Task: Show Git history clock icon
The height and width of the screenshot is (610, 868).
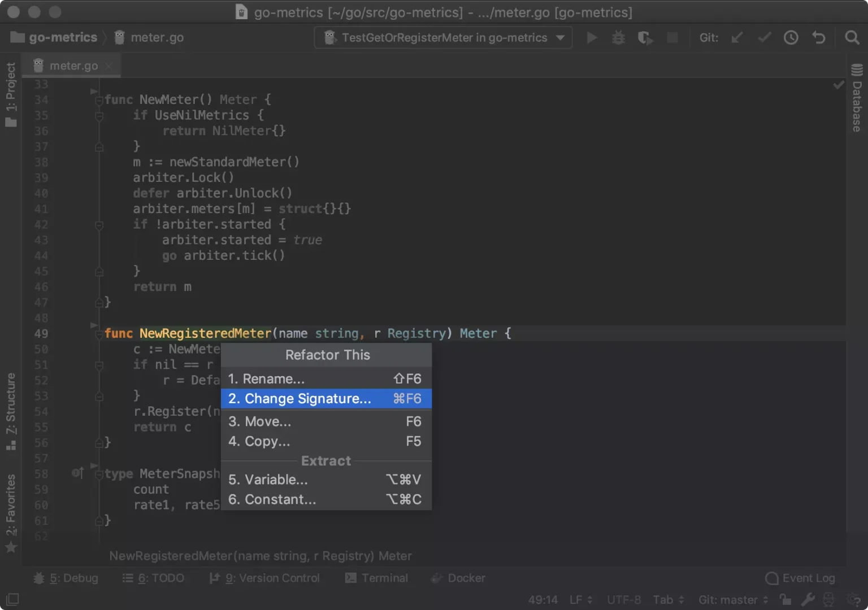Action: tap(791, 38)
